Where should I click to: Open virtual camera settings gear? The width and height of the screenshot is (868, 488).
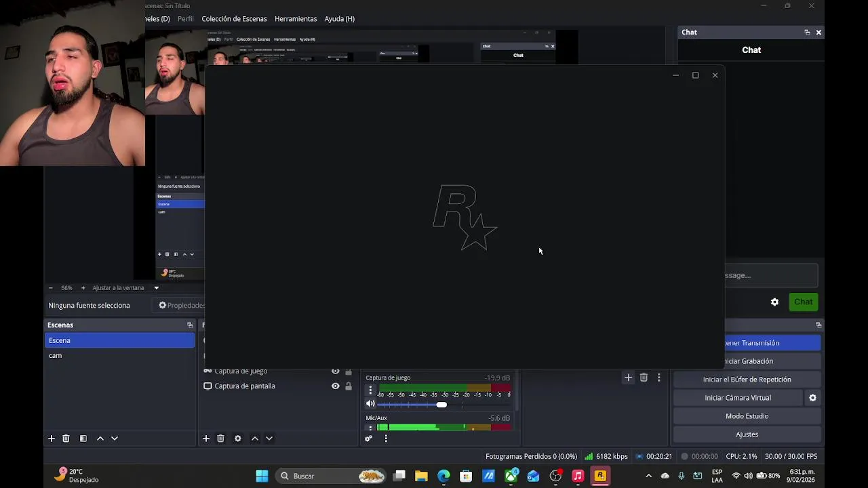point(812,398)
